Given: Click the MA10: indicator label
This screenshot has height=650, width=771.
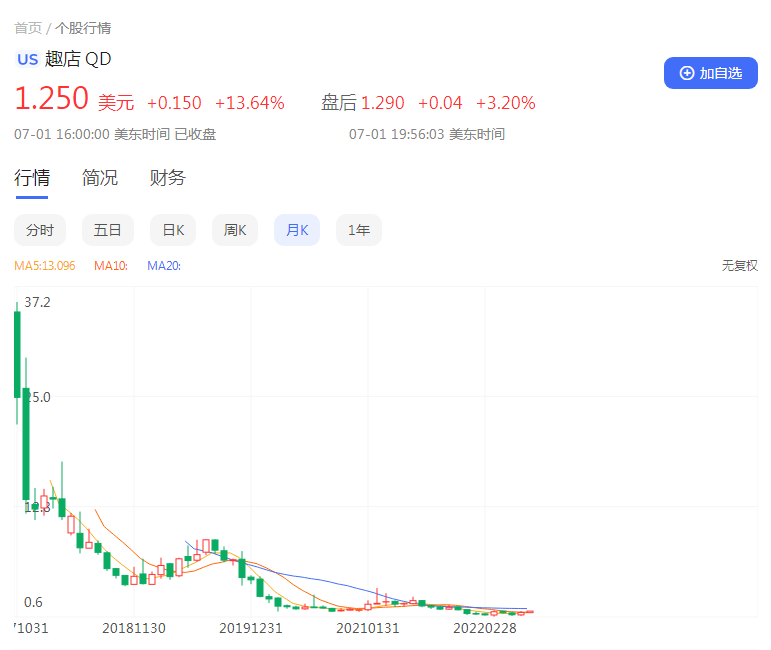Looking at the screenshot, I should (111, 266).
